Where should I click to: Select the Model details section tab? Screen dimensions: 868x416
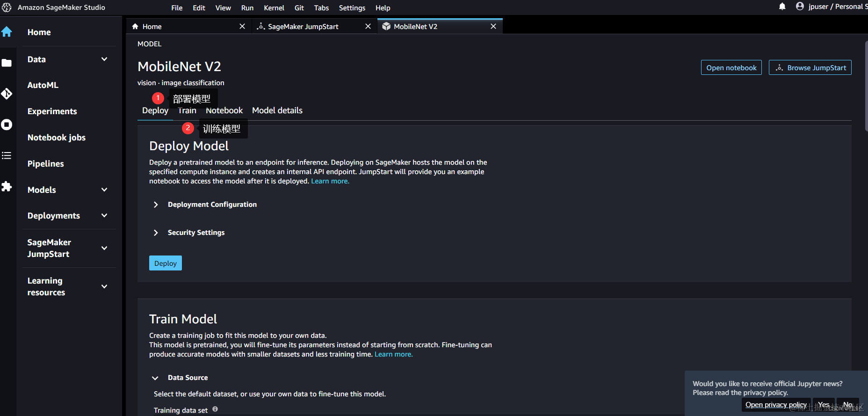click(277, 110)
